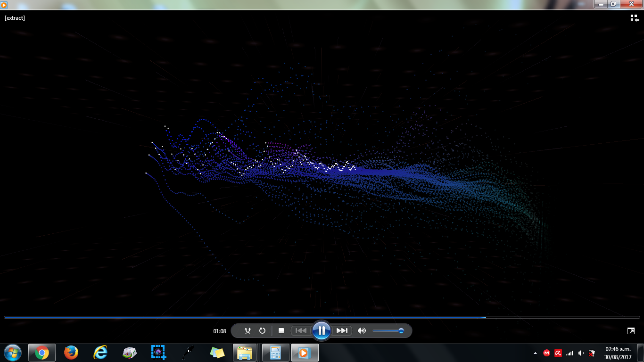Open the Avira tray icon
This screenshot has height=362, width=644.
pyautogui.click(x=558, y=353)
